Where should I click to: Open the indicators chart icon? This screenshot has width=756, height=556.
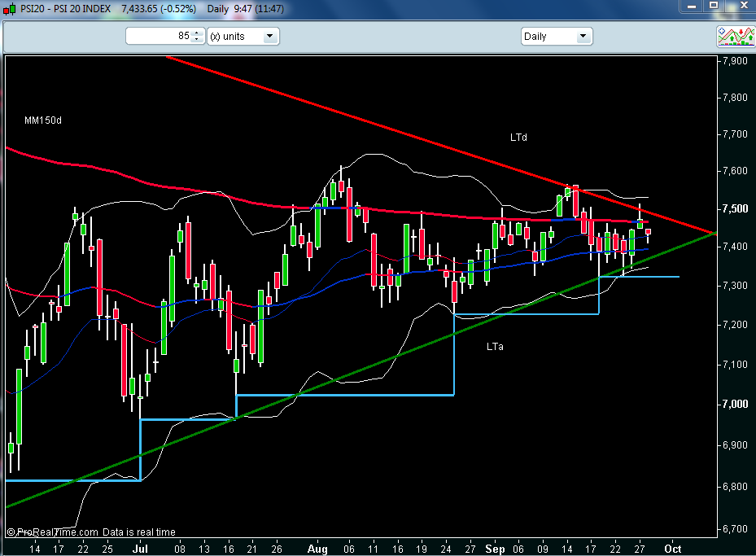pyautogui.click(x=736, y=37)
